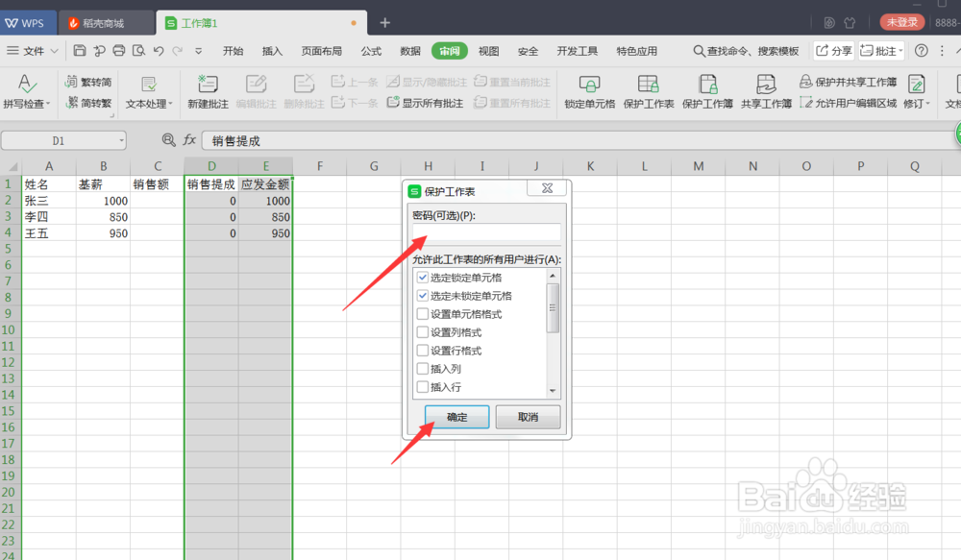Open 开发工具 tab

578,51
